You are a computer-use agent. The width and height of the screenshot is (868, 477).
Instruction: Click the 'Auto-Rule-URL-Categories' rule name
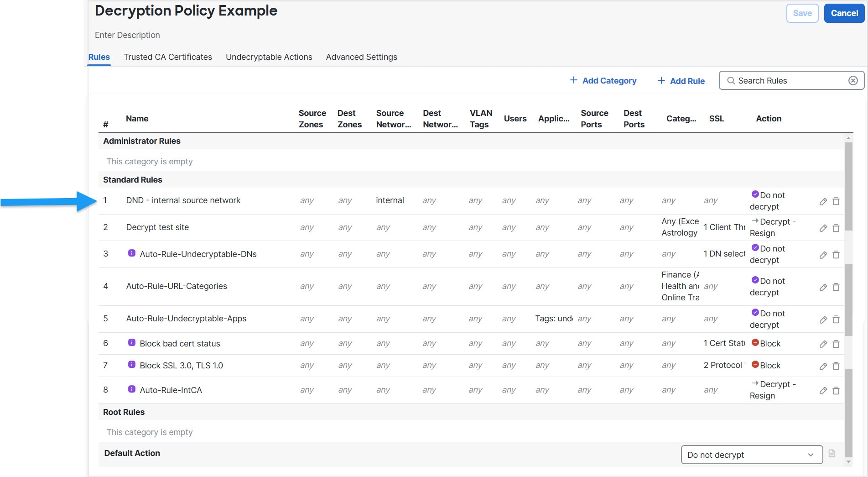[x=177, y=286]
